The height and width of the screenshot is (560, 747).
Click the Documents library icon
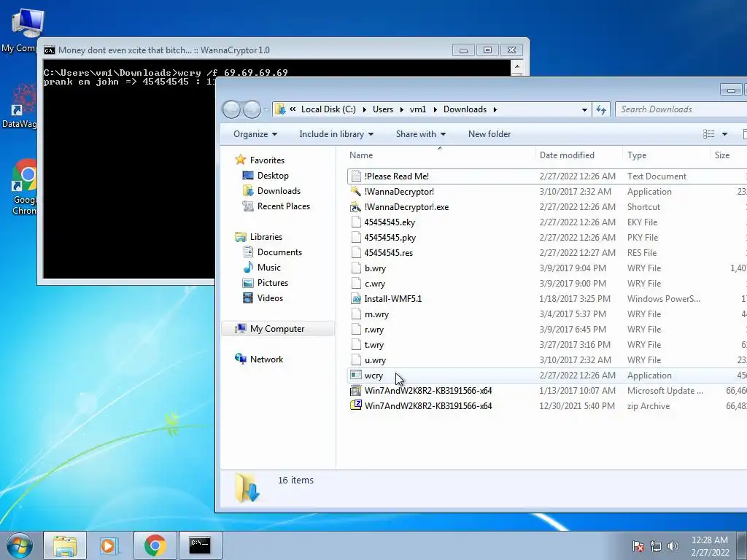[x=248, y=252]
